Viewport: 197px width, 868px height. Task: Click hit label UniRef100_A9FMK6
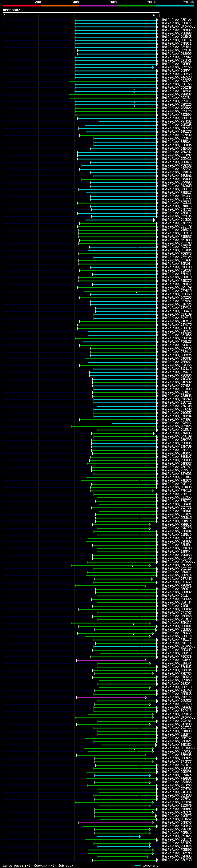click(177, 846)
